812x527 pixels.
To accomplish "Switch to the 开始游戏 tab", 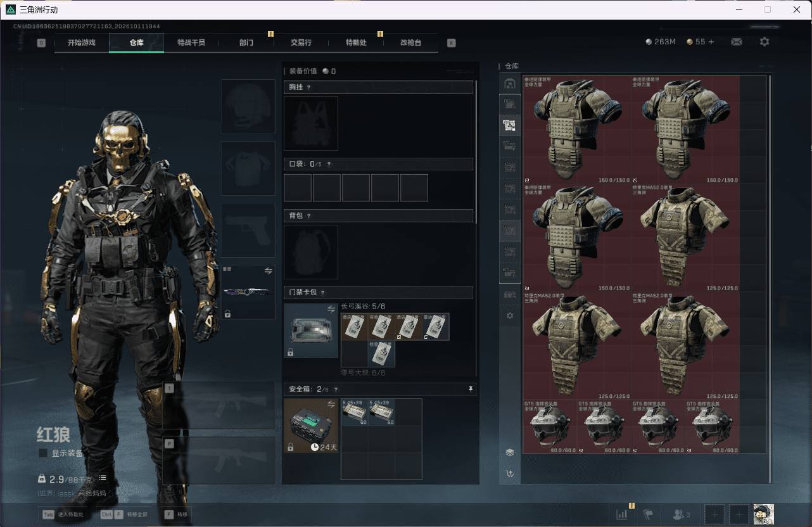I will tap(82, 42).
